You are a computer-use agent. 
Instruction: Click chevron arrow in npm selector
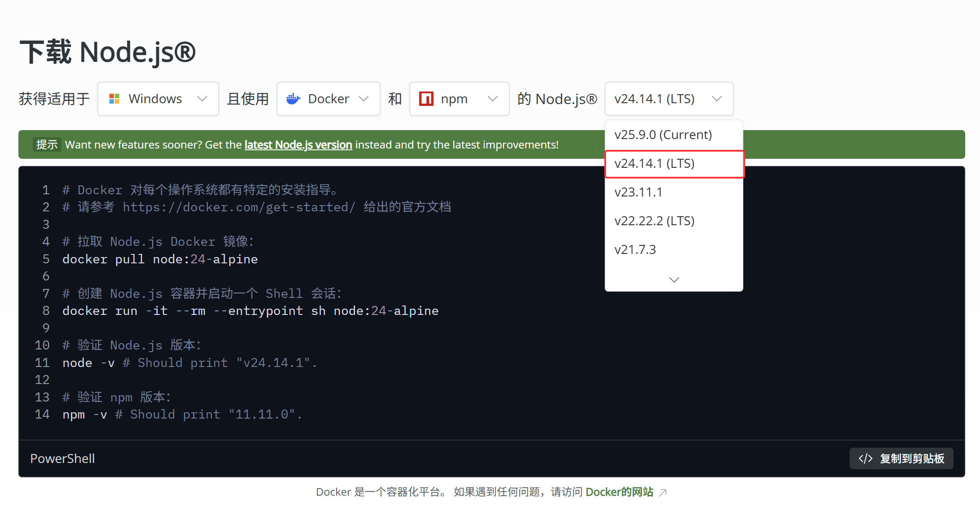pos(493,99)
